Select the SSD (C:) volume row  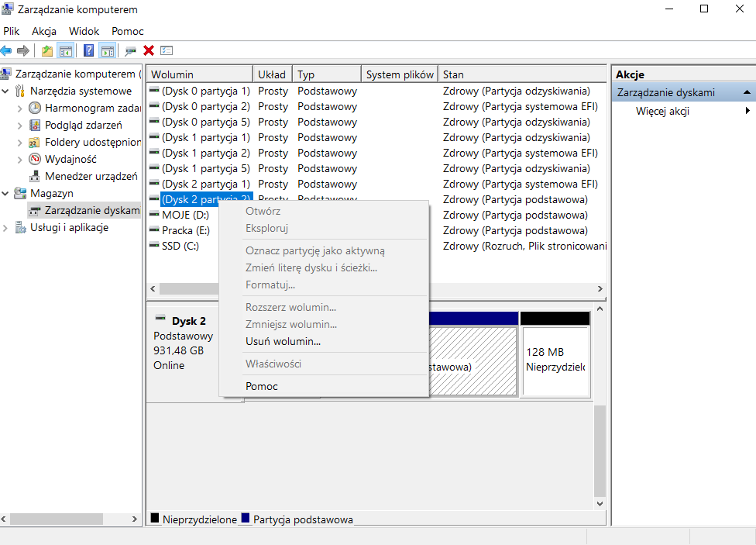(180, 246)
